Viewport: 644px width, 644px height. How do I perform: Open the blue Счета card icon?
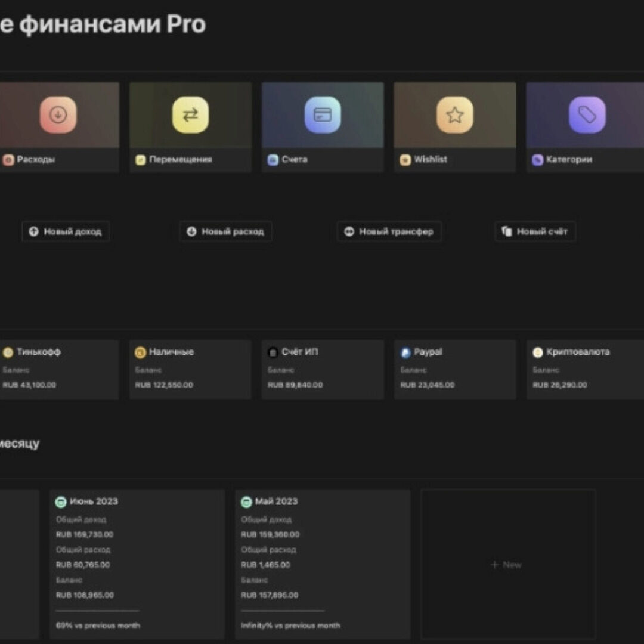pos(323,114)
